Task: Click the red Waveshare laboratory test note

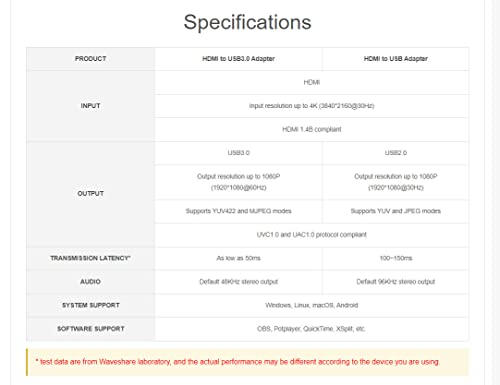Action: 238,362
